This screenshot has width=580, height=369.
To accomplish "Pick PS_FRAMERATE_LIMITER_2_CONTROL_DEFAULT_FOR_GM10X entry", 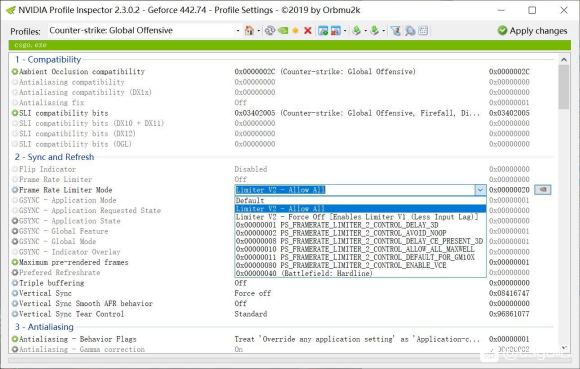I will pyautogui.click(x=360, y=257).
